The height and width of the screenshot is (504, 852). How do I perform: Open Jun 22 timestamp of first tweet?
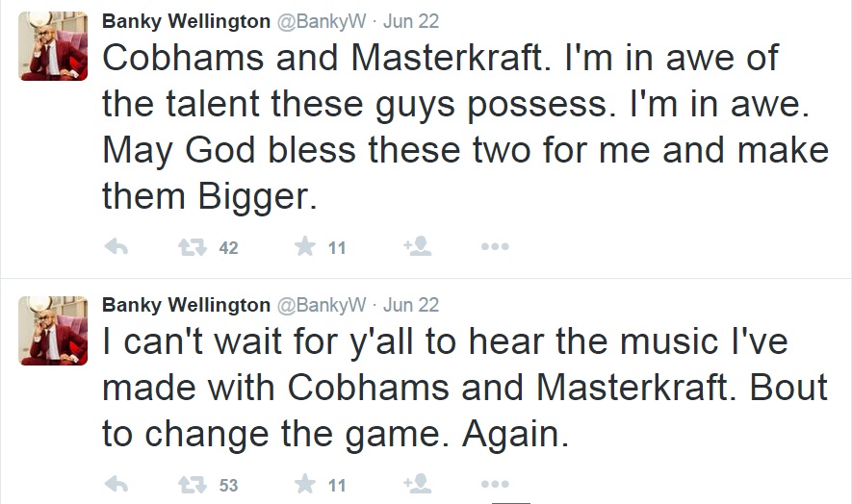tap(411, 21)
